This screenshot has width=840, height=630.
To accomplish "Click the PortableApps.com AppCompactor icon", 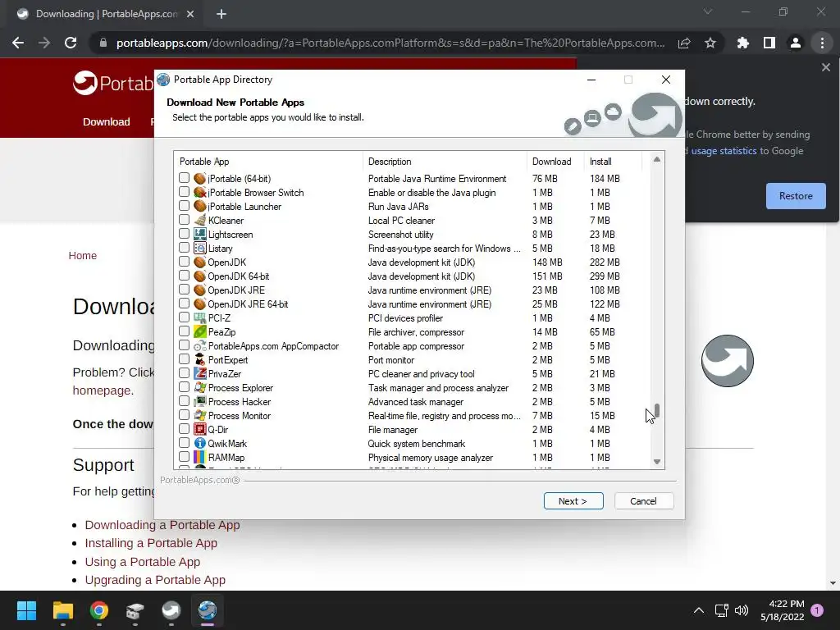I will click(200, 346).
